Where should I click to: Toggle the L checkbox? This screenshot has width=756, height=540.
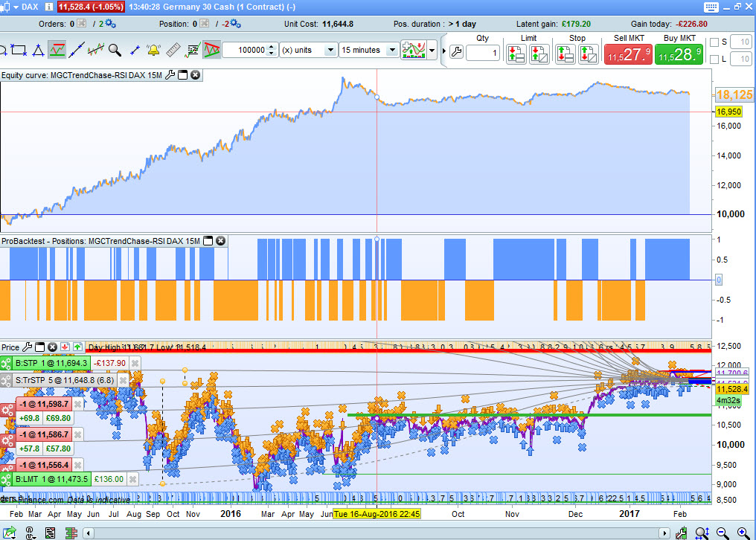[x=715, y=59]
